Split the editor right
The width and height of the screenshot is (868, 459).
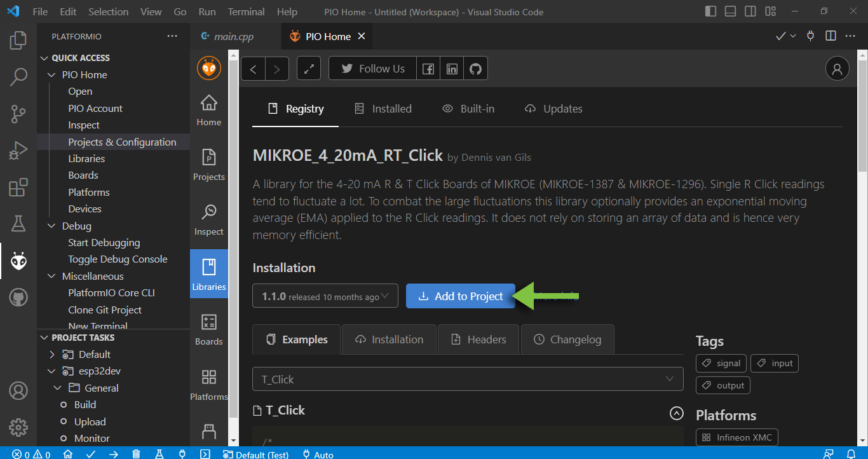click(x=831, y=36)
